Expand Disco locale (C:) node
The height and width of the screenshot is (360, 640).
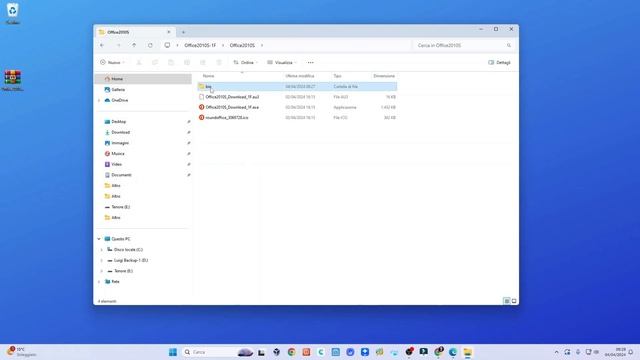[102, 250]
